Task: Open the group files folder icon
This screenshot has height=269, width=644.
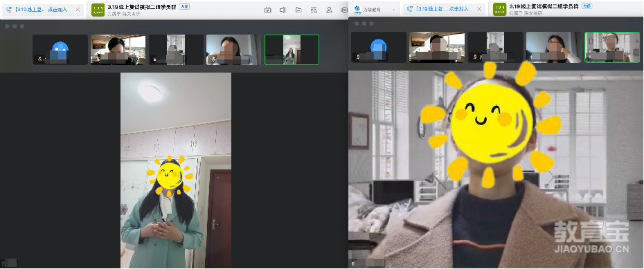Action: click(298, 10)
